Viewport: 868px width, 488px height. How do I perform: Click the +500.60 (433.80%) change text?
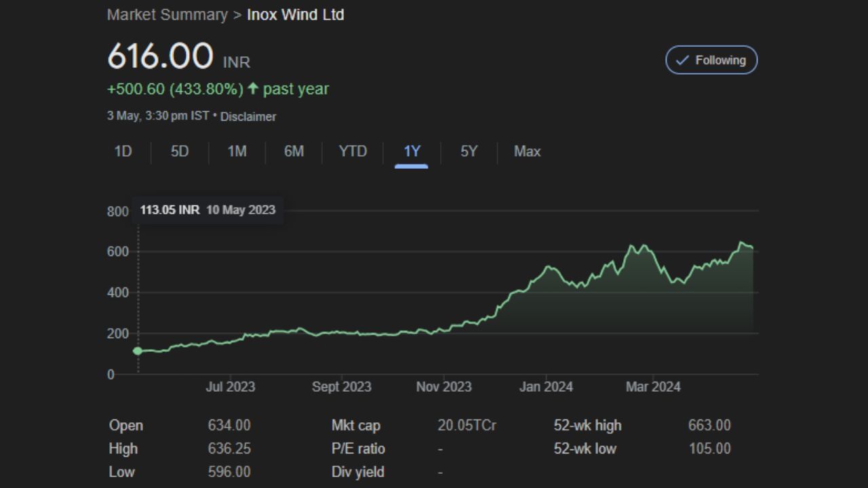point(175,89)
